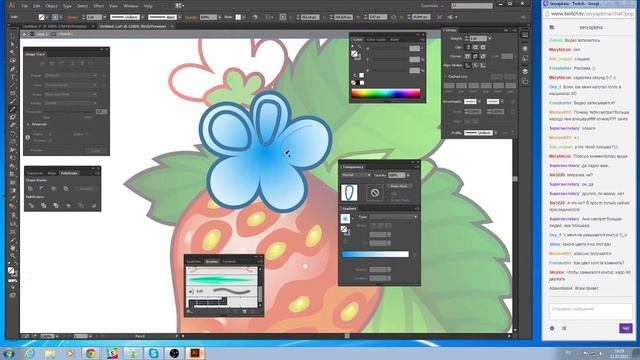Select the Scale tool
The image size is (640, 360).
coord(12,142)
